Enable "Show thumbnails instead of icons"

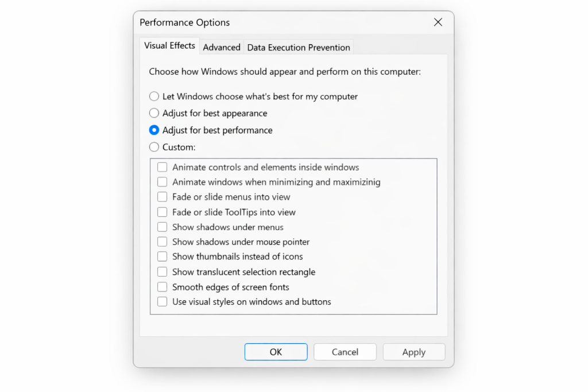[162, 257]
